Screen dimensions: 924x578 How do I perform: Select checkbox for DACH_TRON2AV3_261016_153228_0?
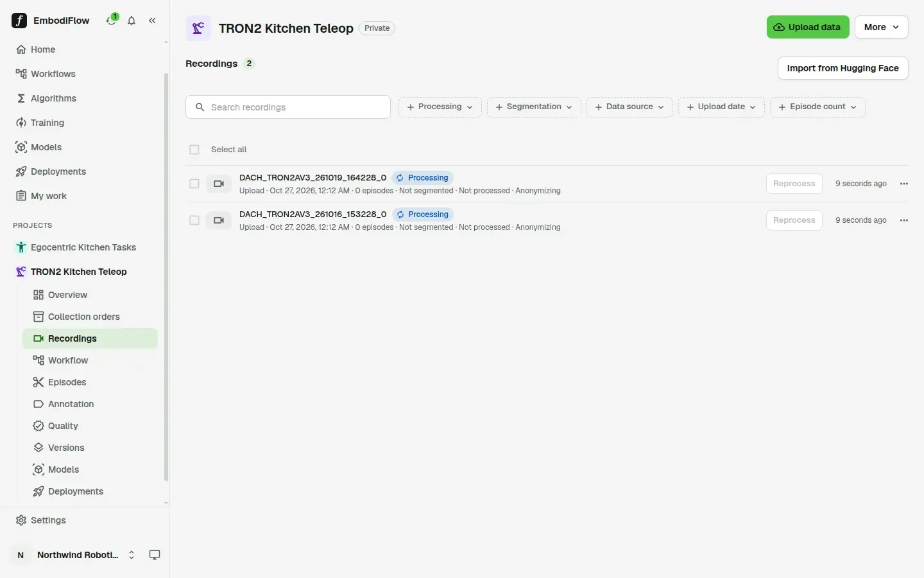(194, 220)
